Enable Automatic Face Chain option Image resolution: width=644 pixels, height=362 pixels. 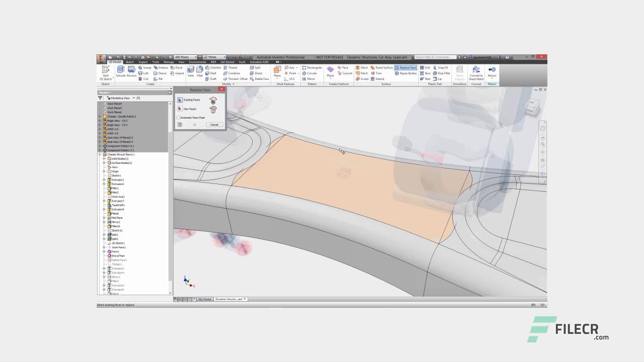[179, 118]
